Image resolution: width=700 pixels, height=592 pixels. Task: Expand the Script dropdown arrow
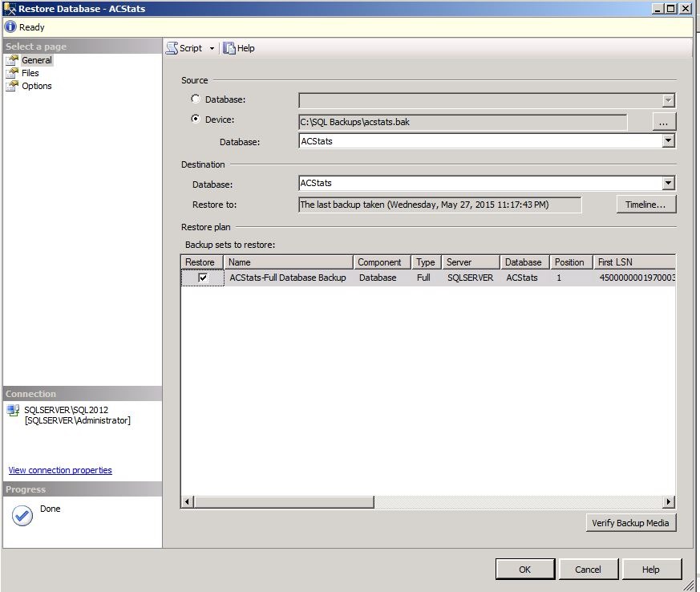pos(212,48)
